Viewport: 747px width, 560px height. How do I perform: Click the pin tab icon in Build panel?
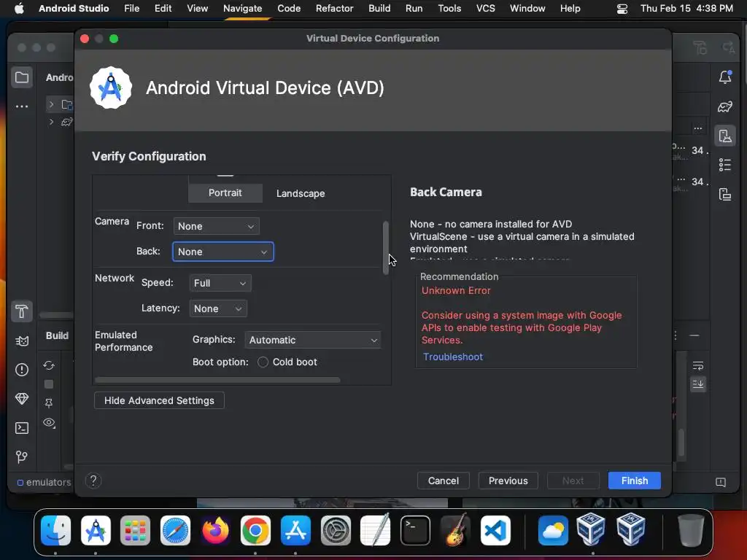pos(49,403)
